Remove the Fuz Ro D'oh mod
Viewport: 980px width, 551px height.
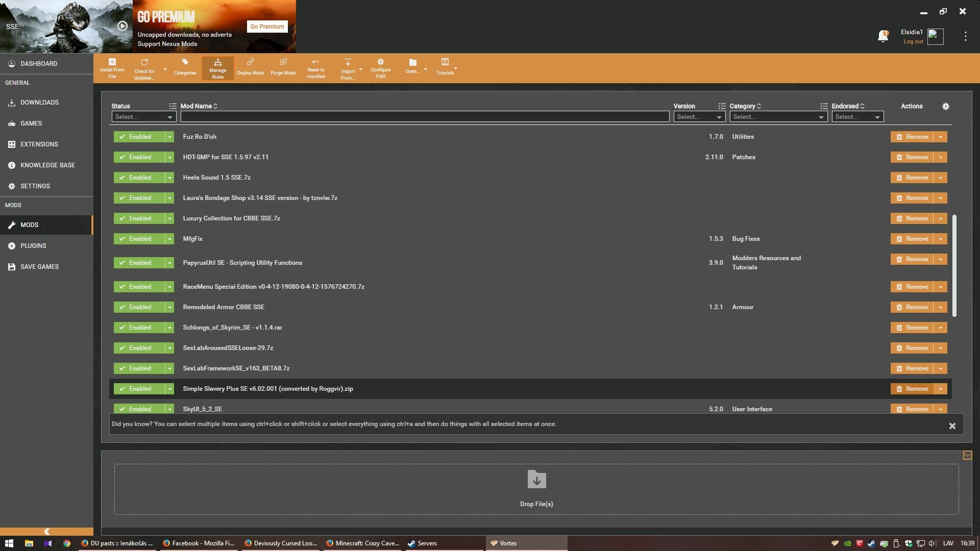pyautogui.click(x=912, y=137)
